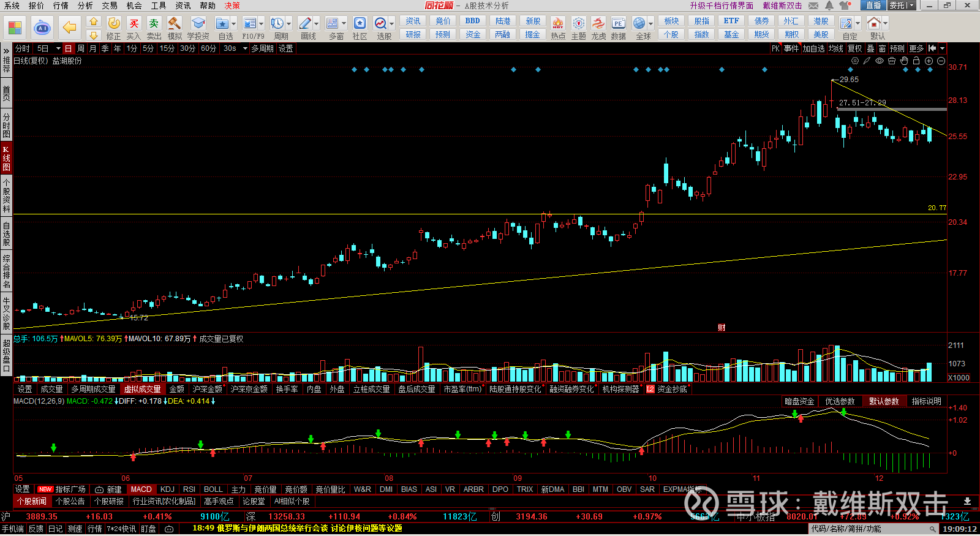
Task: Click the 升级千档行情界面 link
Action: pos(722,6)
